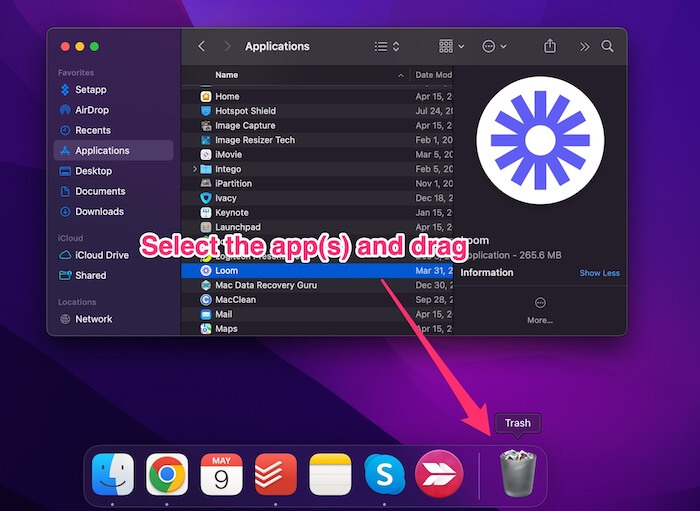Open the list view switcher
This screenshot has width=700, height=511.
tap(387, 46)
